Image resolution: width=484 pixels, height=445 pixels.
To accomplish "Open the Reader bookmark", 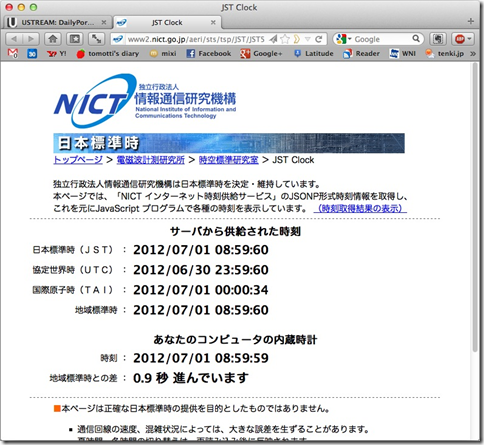I will [x=361, y=54].
